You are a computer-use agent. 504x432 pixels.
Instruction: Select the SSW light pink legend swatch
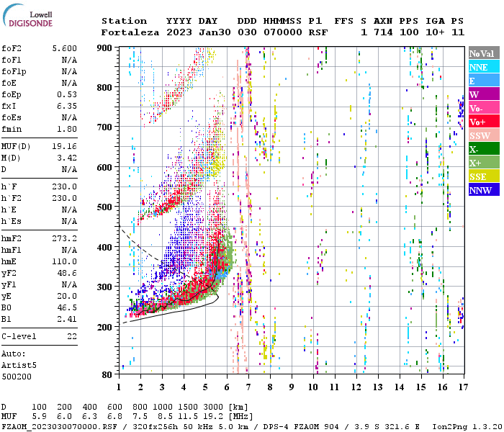(484, 135)
